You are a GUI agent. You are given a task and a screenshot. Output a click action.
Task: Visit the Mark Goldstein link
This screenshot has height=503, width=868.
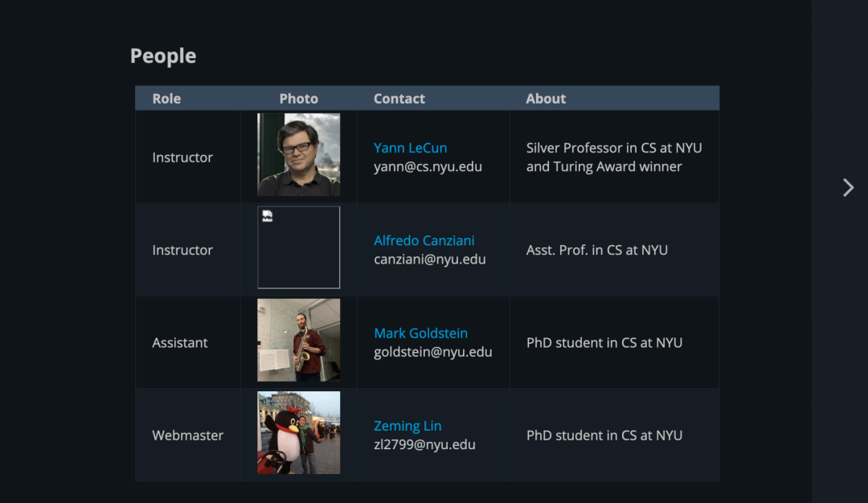point(420,333)
